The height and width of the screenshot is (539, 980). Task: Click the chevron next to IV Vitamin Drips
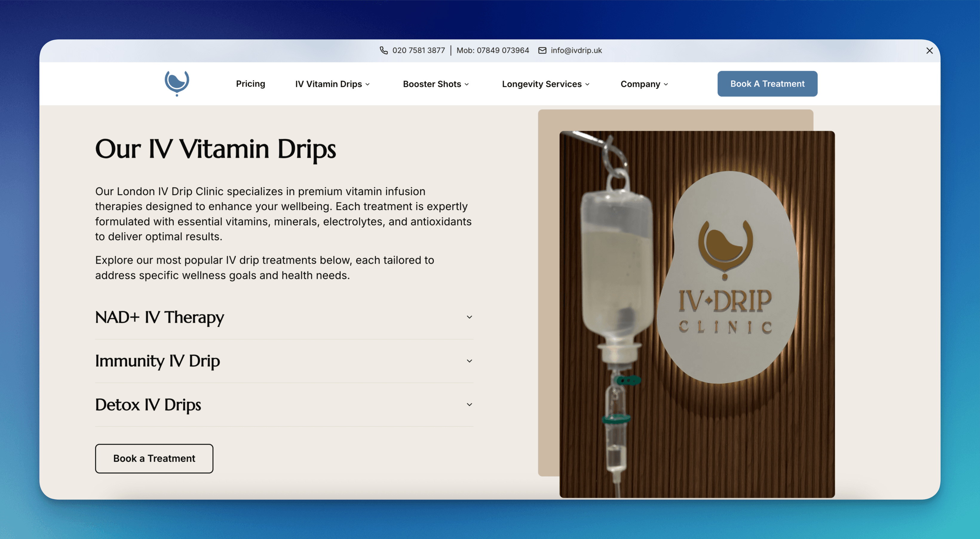coord(367,85)
